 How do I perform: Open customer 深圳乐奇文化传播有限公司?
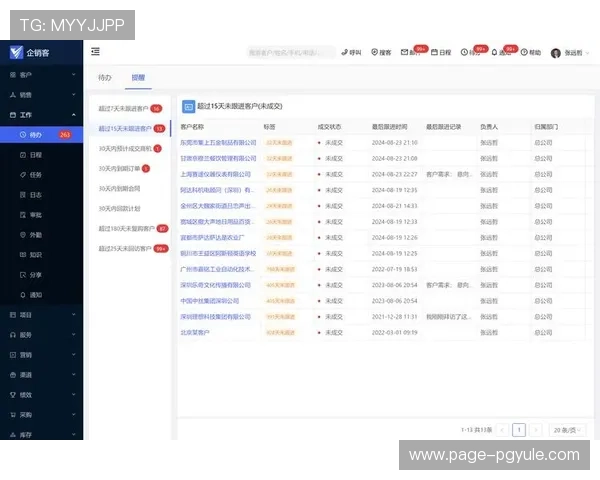tap(215, 285)
